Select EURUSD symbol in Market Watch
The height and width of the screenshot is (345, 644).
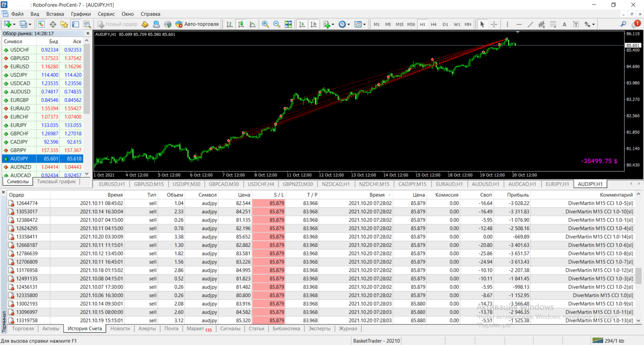(x=19, y=66)
